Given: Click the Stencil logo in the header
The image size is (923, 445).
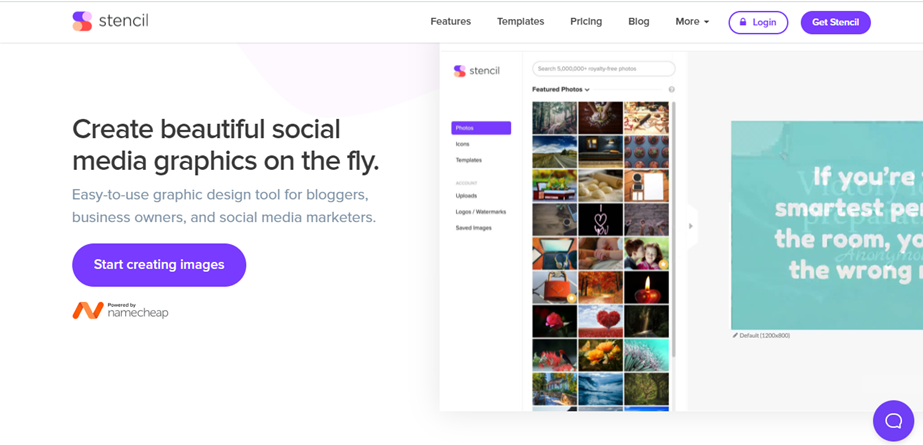Looking at the screenshot, I should (110, 21).
